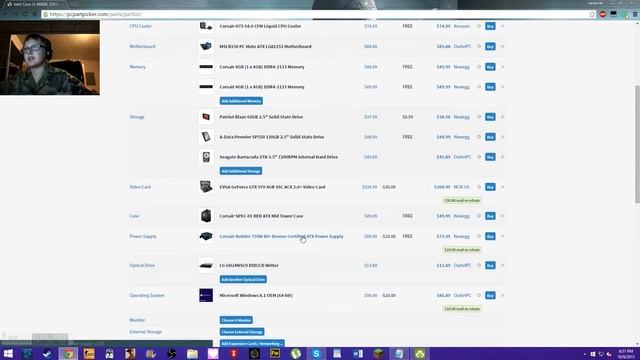This screenshot has height=360, width=640.
Task: Click the Corsair SPEC-01 case image
Action: coord(206,216)
